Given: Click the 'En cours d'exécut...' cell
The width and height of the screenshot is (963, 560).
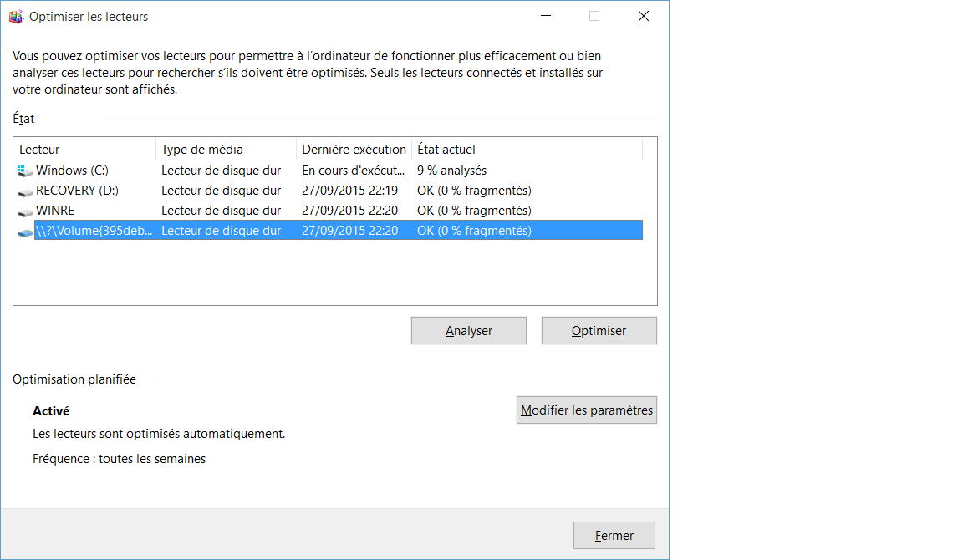Looking at the screenshot, I should click(x=353, y=170).
